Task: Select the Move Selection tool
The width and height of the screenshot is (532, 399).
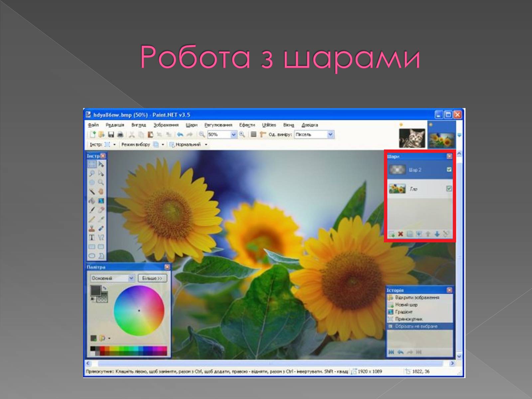Action: [x=101, y=174]
